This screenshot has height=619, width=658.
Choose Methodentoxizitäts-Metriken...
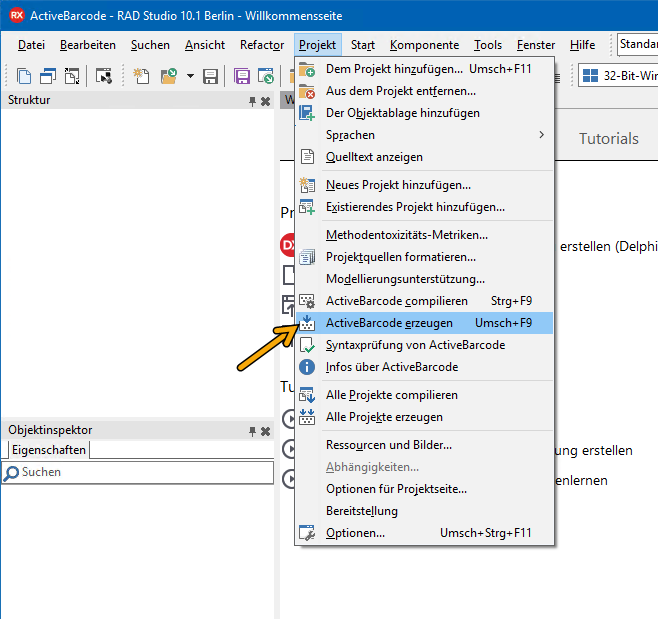(424, 235)
